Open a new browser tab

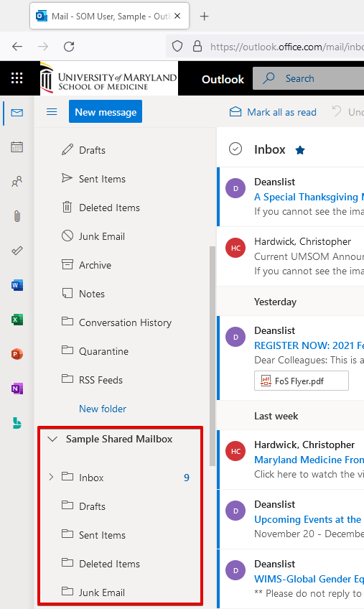click(204, 16)
